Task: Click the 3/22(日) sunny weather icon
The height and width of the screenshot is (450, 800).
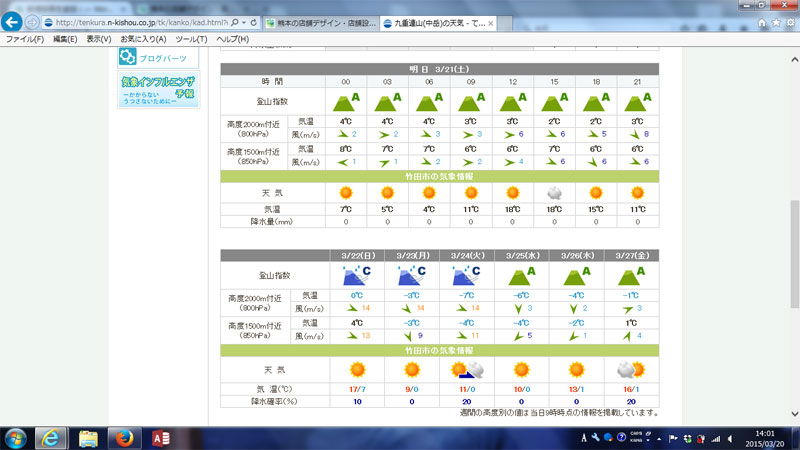Action: (357, 369)
